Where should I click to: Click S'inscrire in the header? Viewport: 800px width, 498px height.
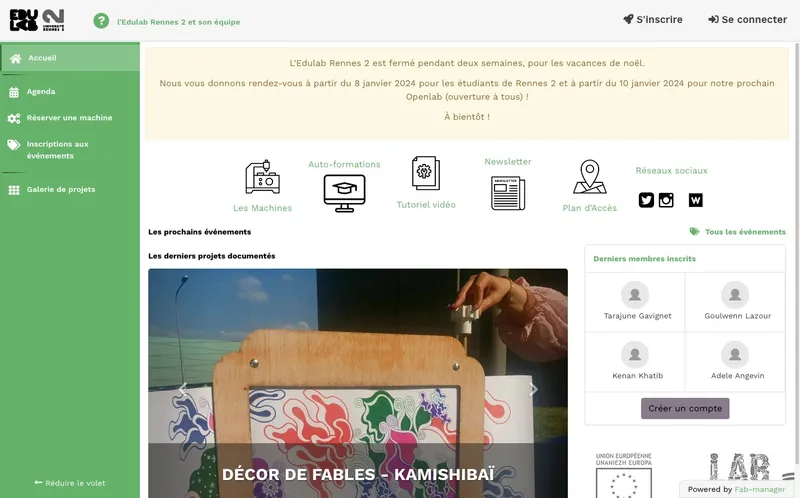(x=653, y=19)
